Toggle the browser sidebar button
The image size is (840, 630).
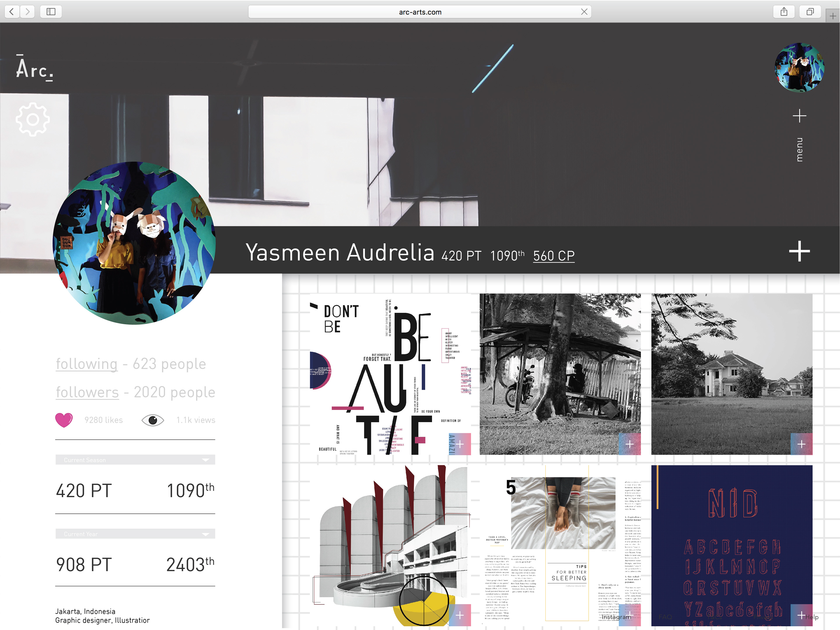(x=51, y=12)
